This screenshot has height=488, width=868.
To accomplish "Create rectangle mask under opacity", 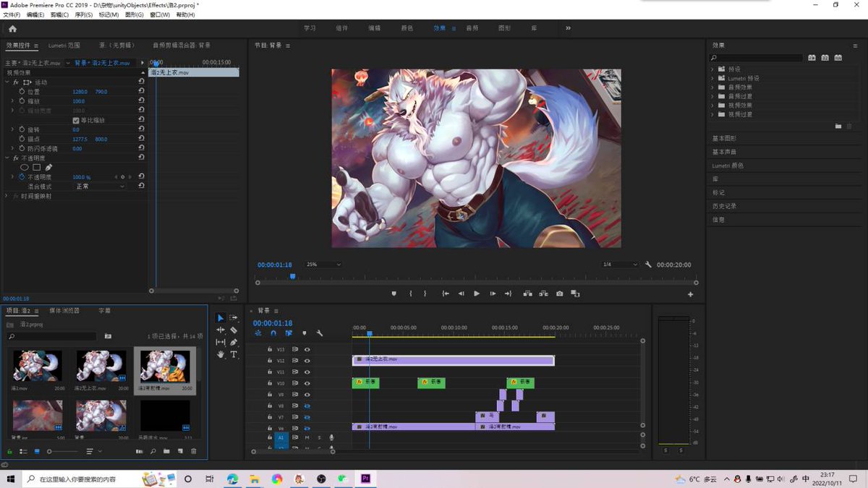I will pos(36,167).
